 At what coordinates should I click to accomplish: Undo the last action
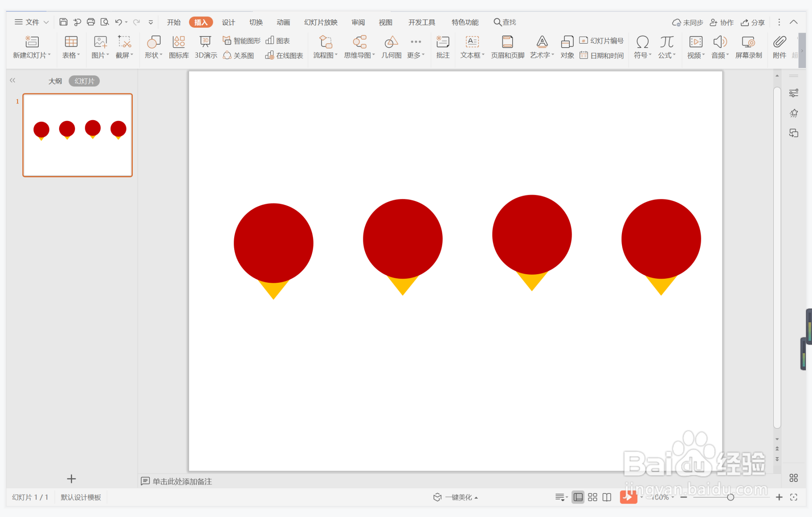[x=119, y=22]
